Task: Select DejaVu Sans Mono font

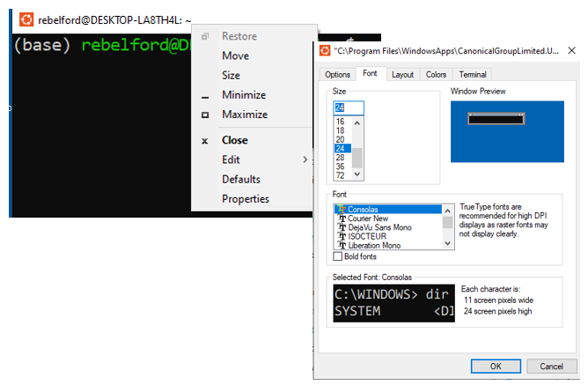Action: coord(388,227)
